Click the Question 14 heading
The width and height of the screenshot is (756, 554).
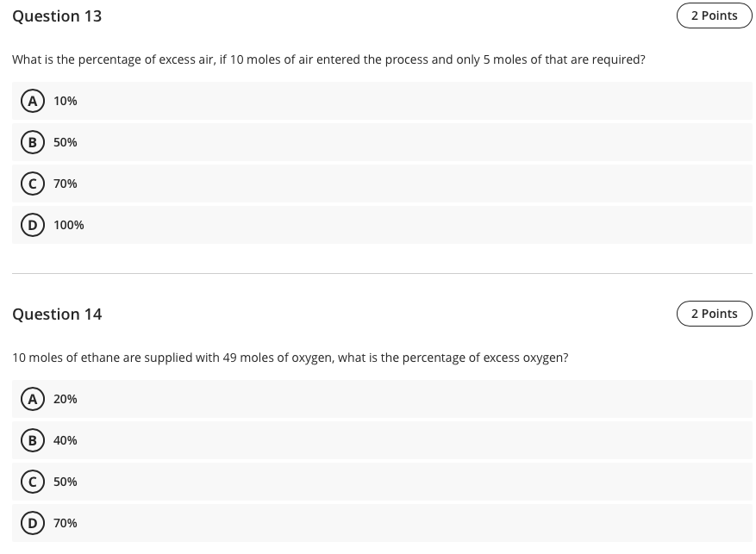point(57,314)
